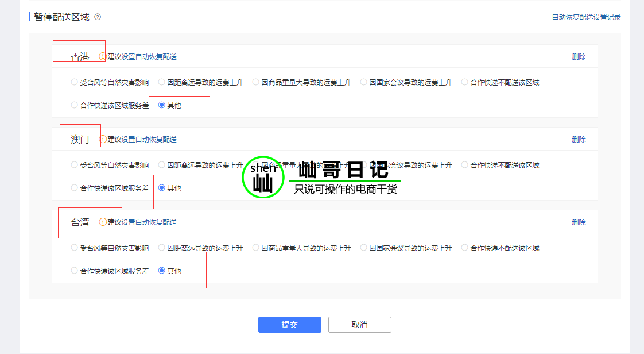Pick 合作快递该区域服务差 for 澳门
The image size is (644, 354).
pyautogui.click(x=74, y=188)
